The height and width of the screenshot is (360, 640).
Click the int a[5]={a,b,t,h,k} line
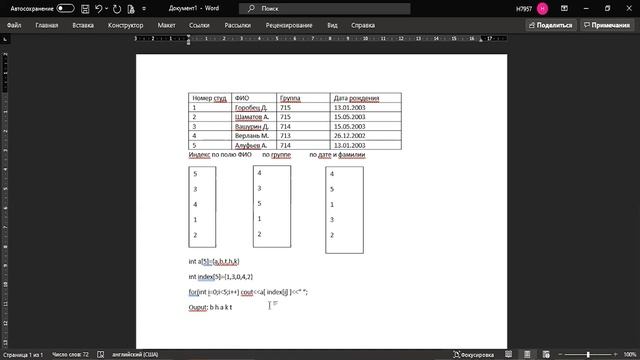pos(214,261)
